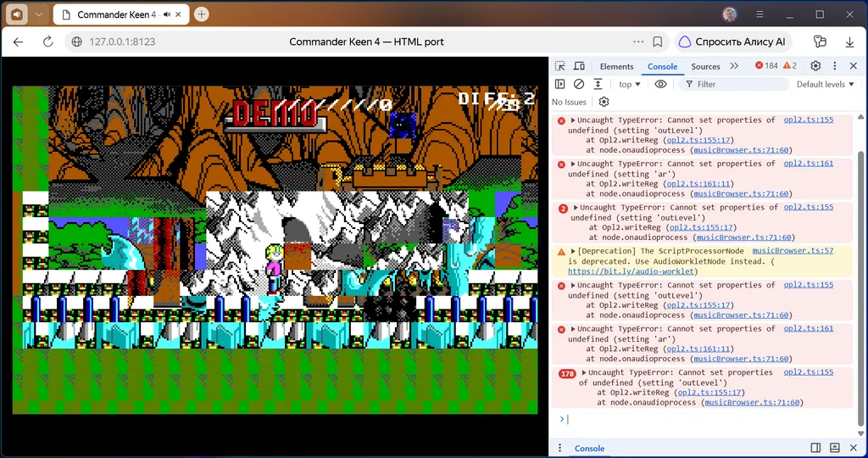Click the site info globe icon
This screenshot has height=458, width=868.
point(77,42)
